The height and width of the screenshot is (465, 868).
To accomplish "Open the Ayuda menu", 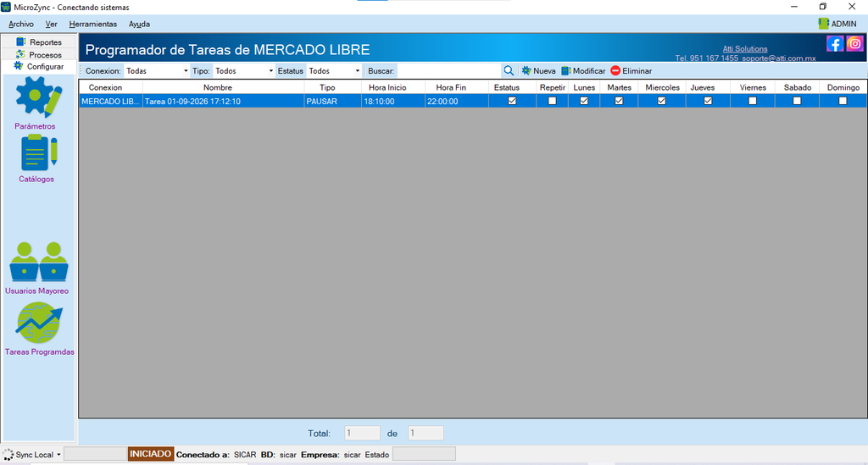I will (139, 24).
